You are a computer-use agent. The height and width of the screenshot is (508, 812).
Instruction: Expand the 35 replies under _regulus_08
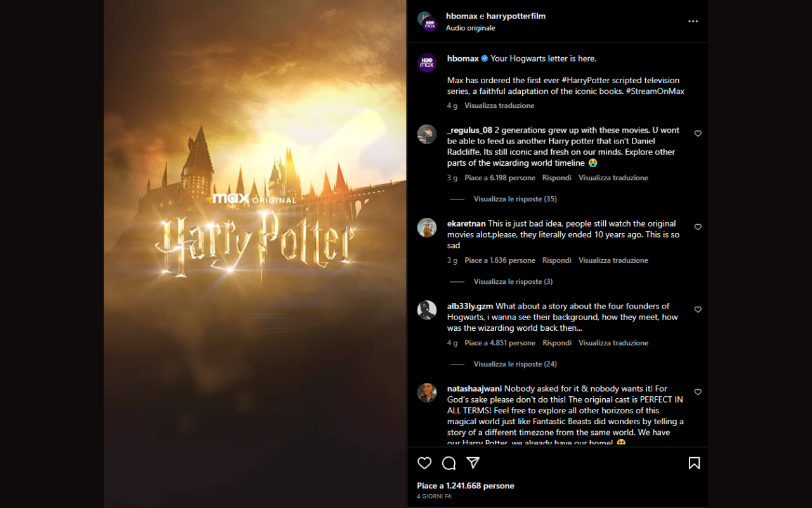click(514, 199)
